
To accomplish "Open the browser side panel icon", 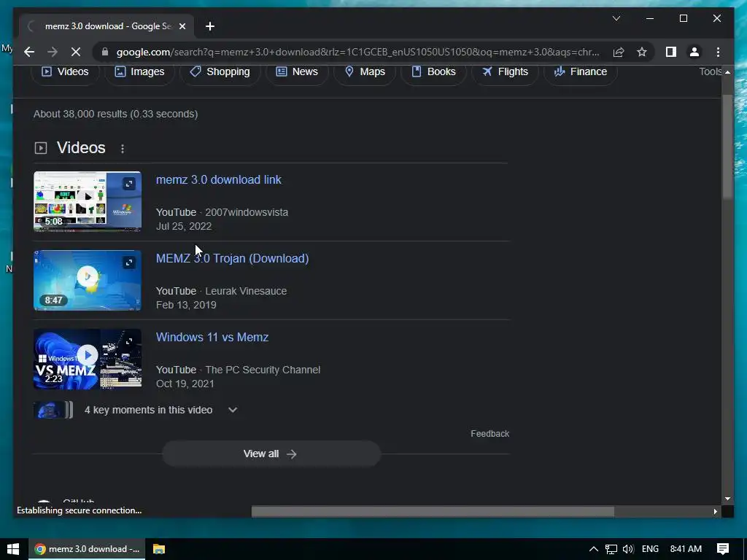I will coord(671,52).
